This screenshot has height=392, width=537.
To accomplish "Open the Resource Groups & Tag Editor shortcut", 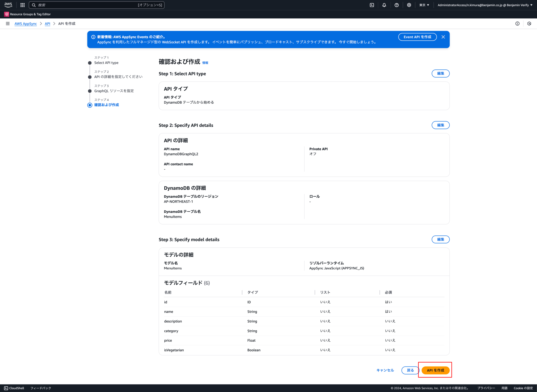I will pyautogui.click(x=27, y=14).
